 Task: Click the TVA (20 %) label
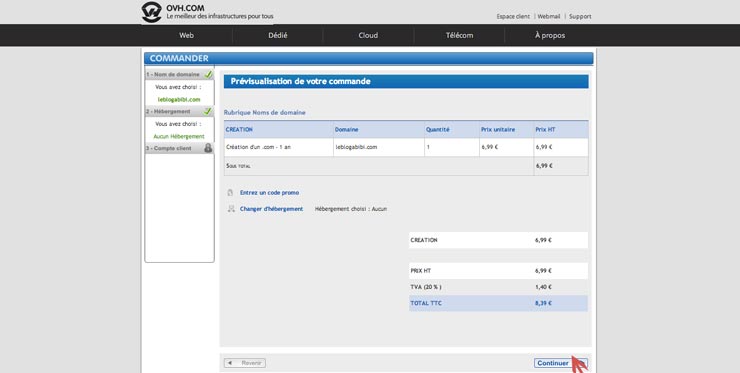pyautogui.click(x=426, y=287)
